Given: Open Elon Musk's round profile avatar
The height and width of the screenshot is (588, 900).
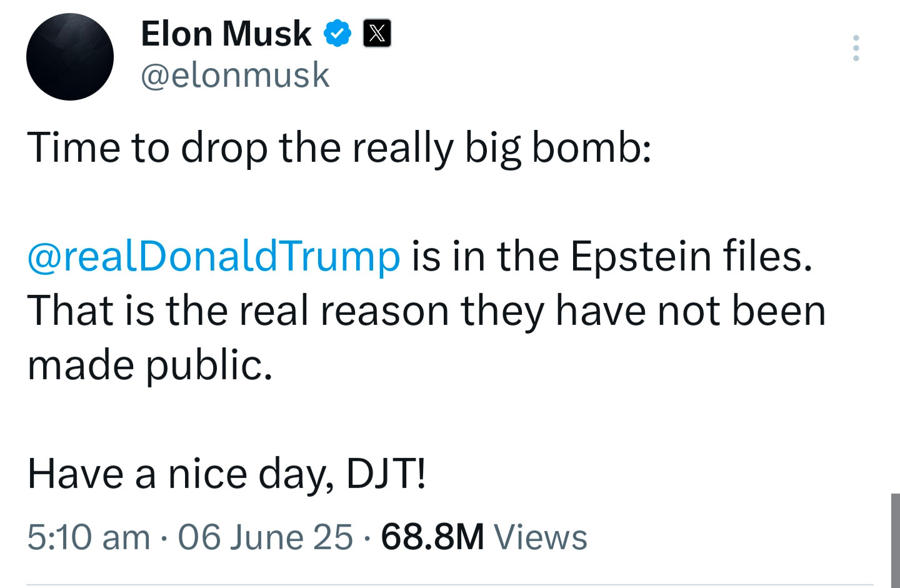Looking at the screenshot, I should (x=70, y=57).
